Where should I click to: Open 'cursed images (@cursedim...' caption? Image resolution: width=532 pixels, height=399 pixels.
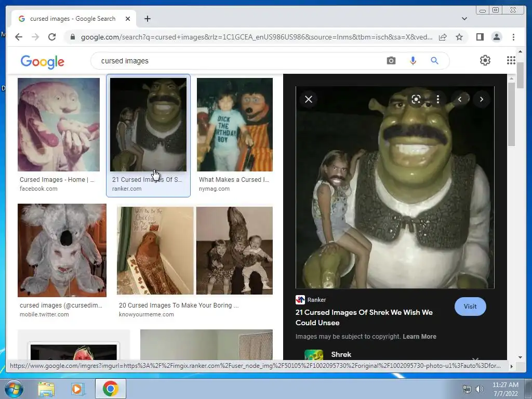(x=61, y=305)
